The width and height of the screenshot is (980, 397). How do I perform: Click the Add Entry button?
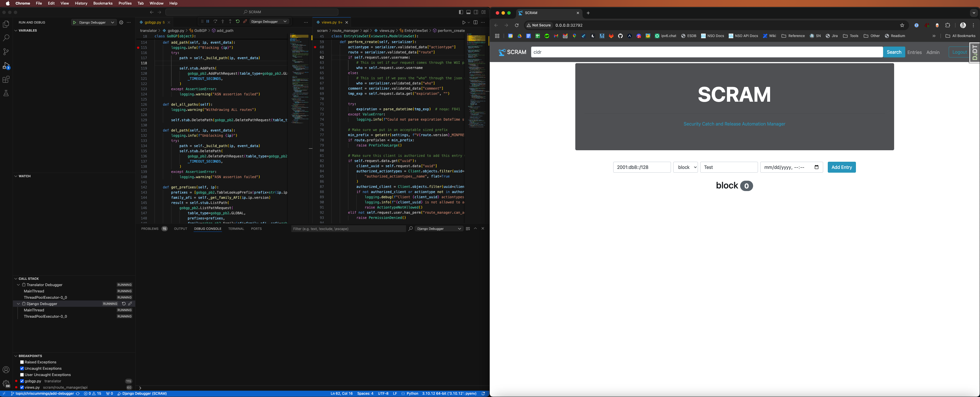[x=842, y=167]
